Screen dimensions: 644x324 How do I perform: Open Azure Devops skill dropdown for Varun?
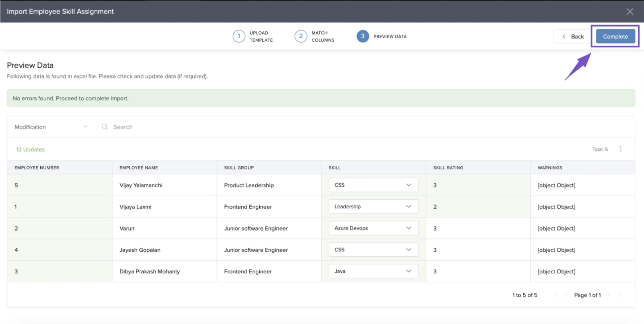373,228
